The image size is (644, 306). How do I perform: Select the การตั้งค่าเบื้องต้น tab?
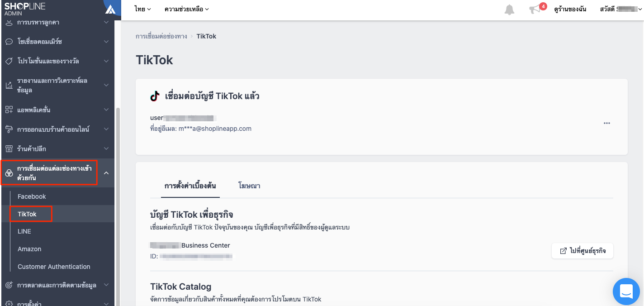point(190,186)
